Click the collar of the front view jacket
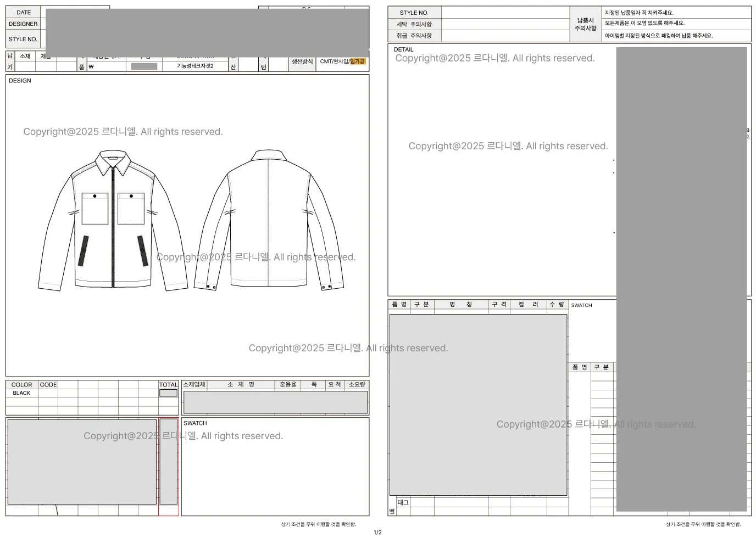Image resolution: width=756 pixels, height=538 pixels. click(x=113, y=162)
